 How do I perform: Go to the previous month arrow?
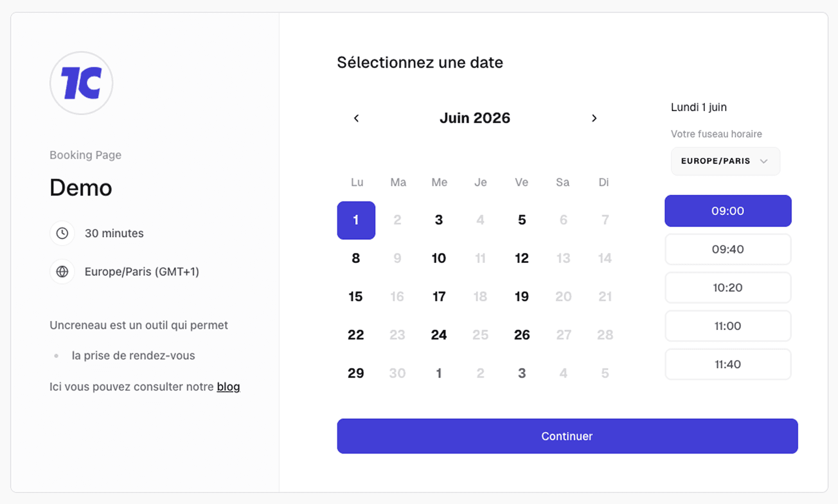(356, 118)
